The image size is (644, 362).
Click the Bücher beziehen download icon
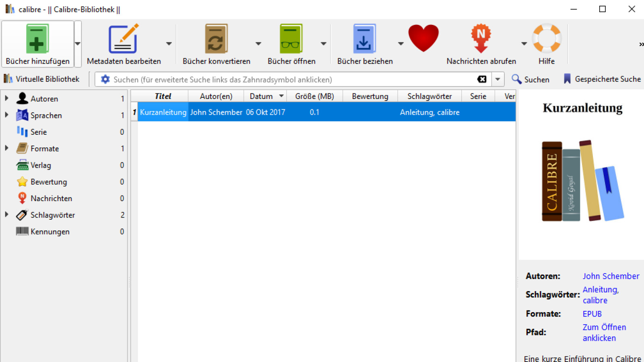364,39
